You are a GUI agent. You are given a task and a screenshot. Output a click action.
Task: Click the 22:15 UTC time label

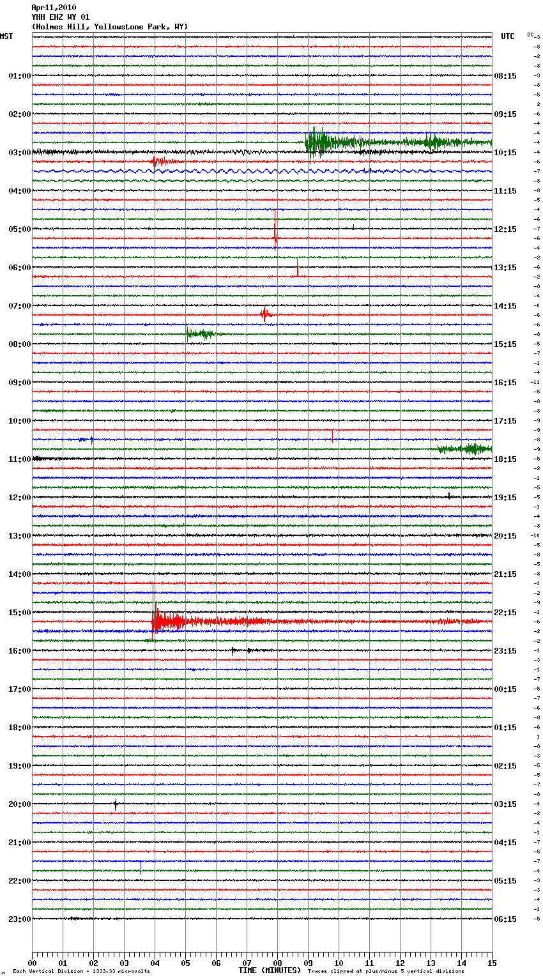pos(505,613)
